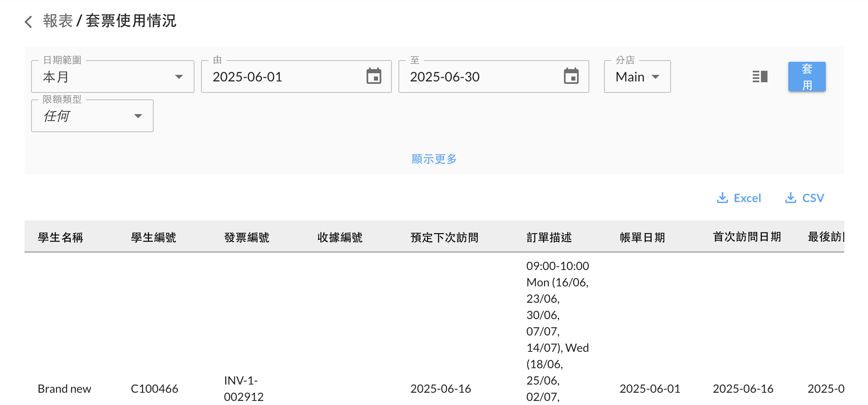Click next visit date 2025-06-16 cell

point(441,389)
